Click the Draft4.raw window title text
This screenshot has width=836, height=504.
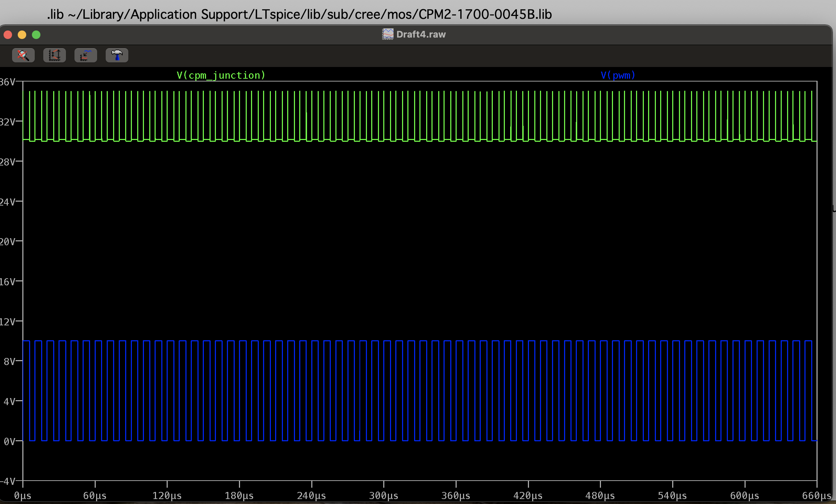(x=421, y=34)
